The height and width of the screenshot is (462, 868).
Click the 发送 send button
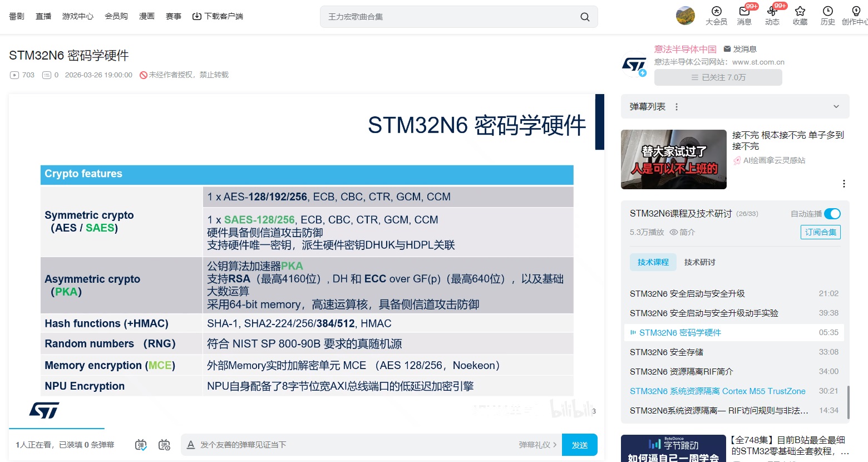(579, 445)
